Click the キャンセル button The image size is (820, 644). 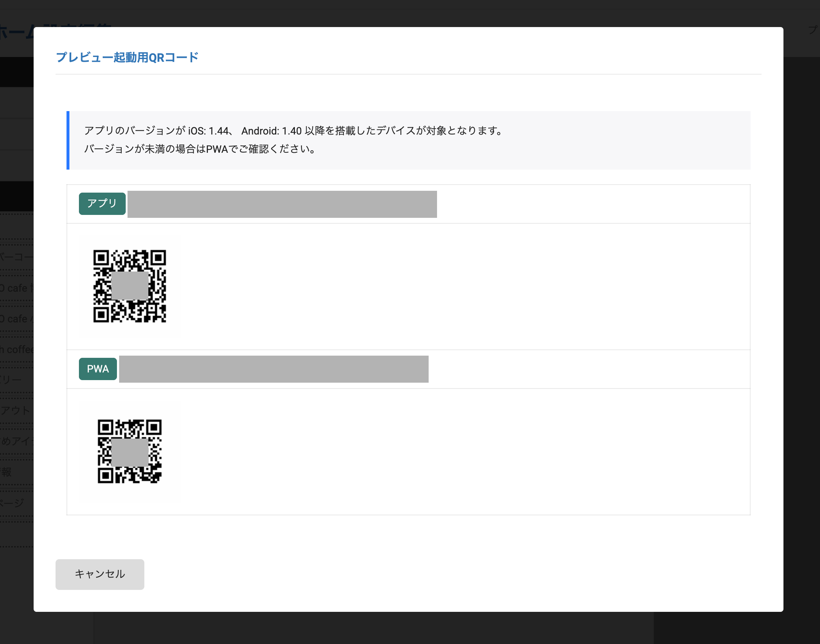pyautogui.click(x=99, y=574)
